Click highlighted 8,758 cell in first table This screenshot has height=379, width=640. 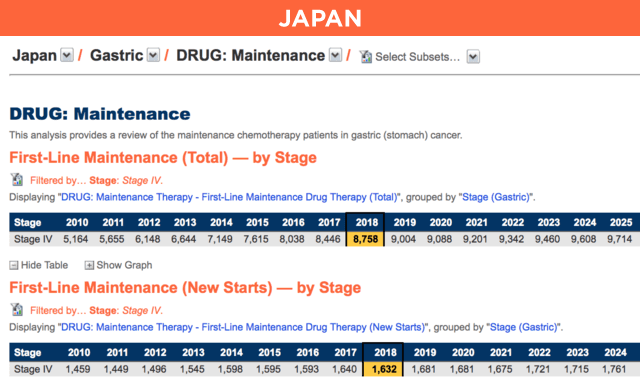(365, 239)
